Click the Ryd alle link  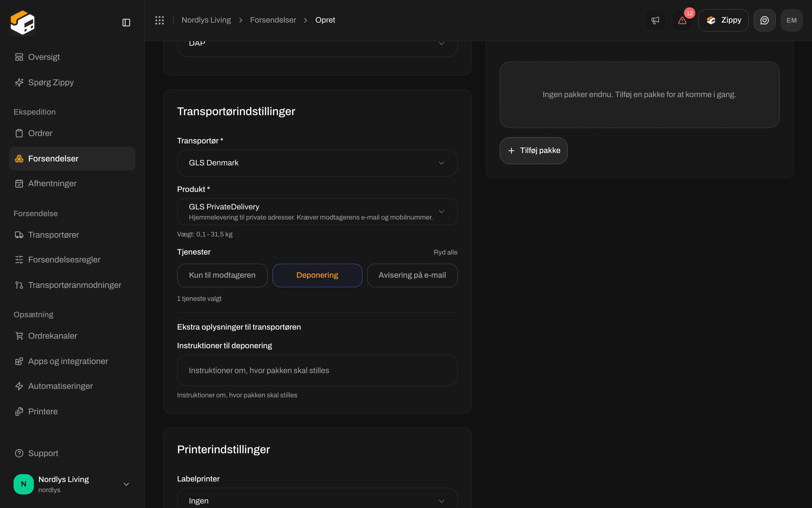point(445,252)
